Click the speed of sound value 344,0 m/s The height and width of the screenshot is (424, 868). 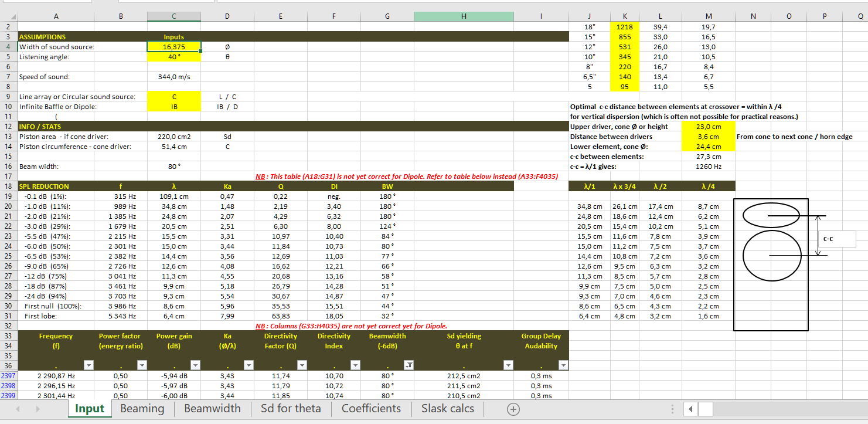tap(173, 77)
